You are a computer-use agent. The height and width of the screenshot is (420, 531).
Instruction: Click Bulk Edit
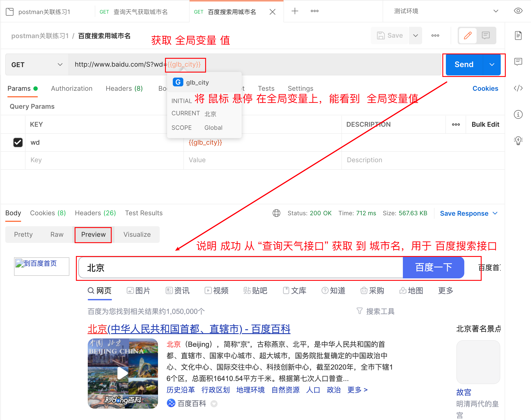[x=485, y=125]
